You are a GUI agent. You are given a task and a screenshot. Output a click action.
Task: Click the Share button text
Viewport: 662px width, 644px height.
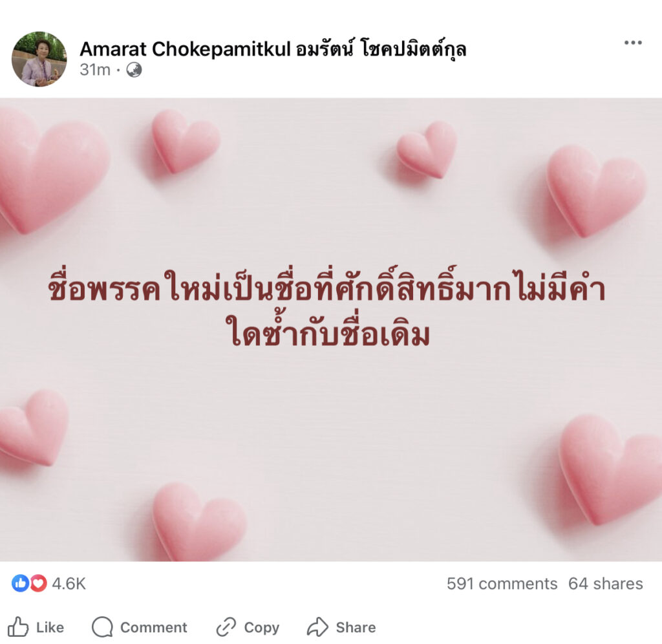pyautogui.click(x=356, y=627)
